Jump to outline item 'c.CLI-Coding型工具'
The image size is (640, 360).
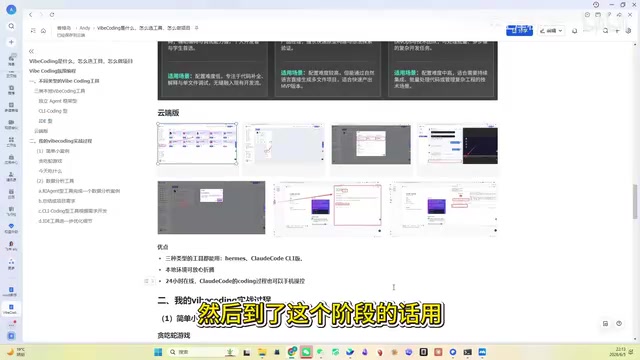point(73,211)
